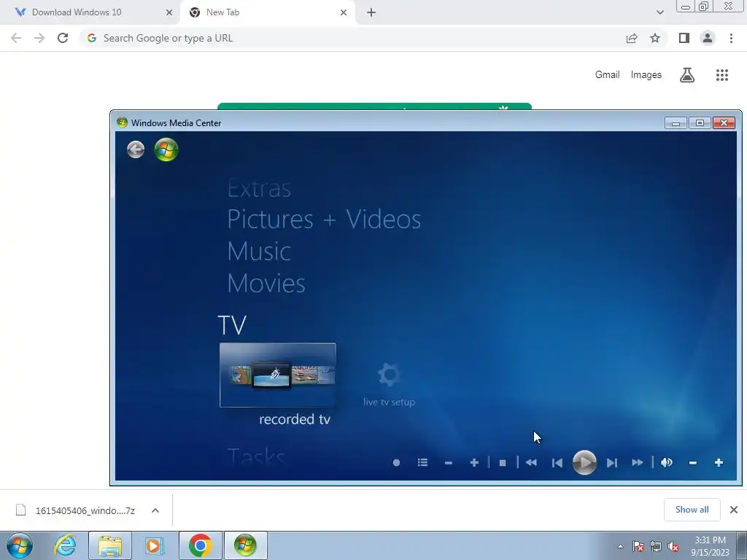
Task: Close the downloads bar
Action: 734,510
